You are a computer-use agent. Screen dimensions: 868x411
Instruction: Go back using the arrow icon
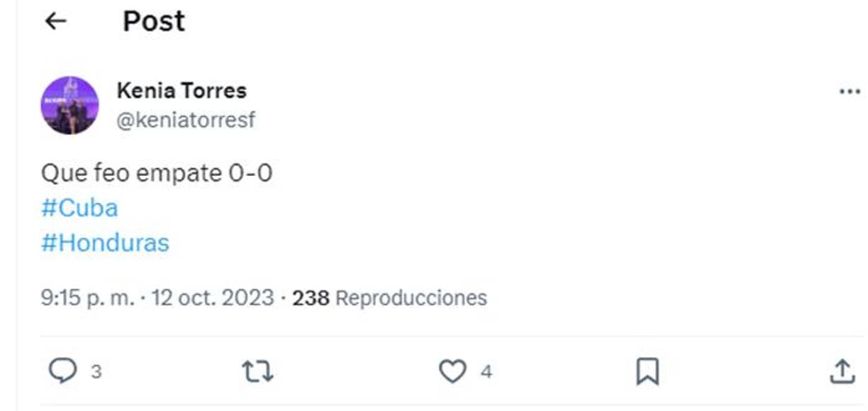[55, 21]
